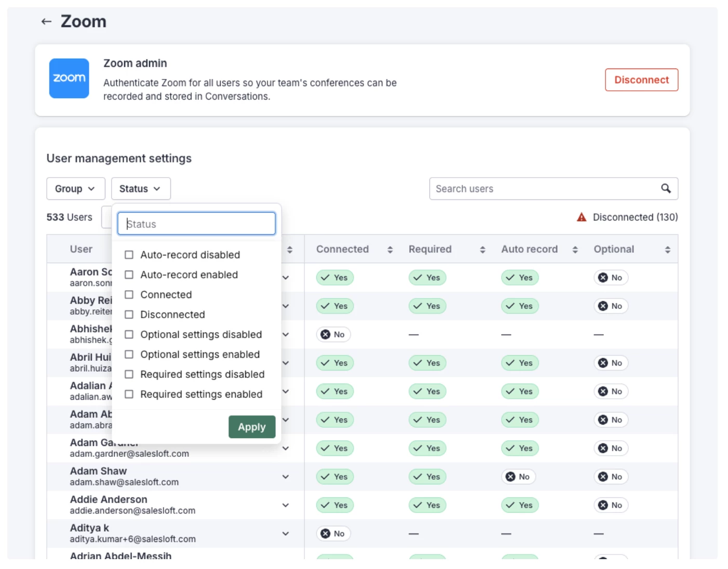Click the Search users field
The height and width of the screenshot is (569, 728).
pyautogui.click(x=554, y=188)
